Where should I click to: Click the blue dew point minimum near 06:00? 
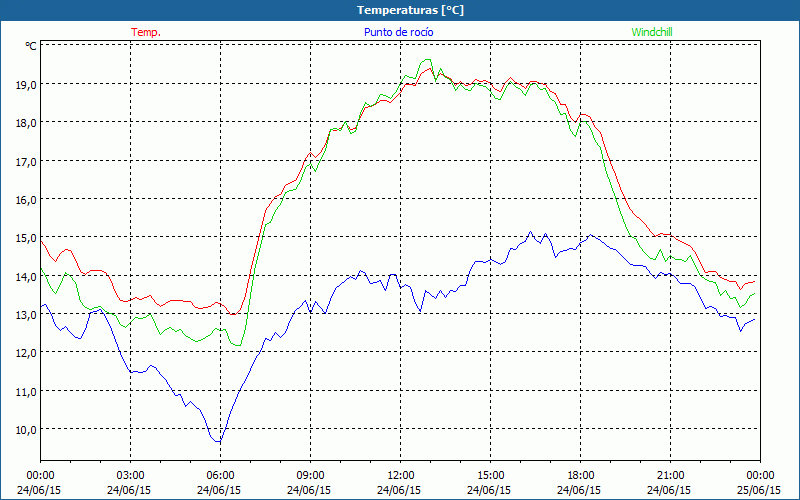(218, 441)
